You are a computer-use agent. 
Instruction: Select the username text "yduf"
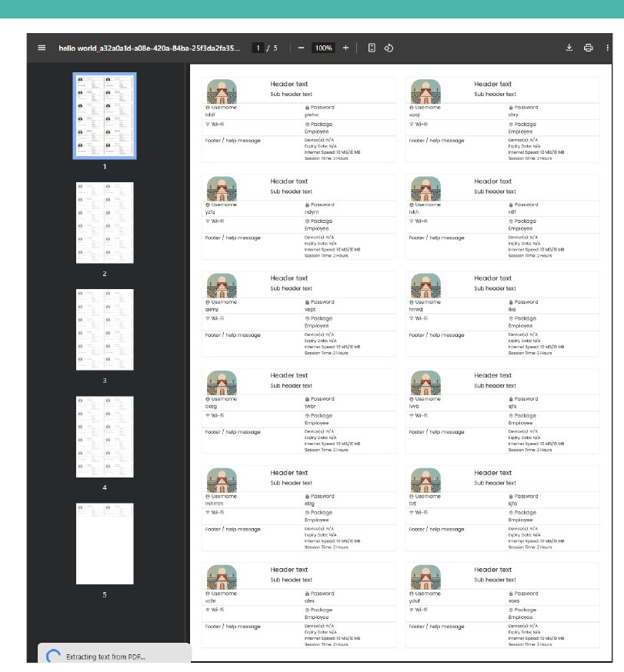[414, 600]
